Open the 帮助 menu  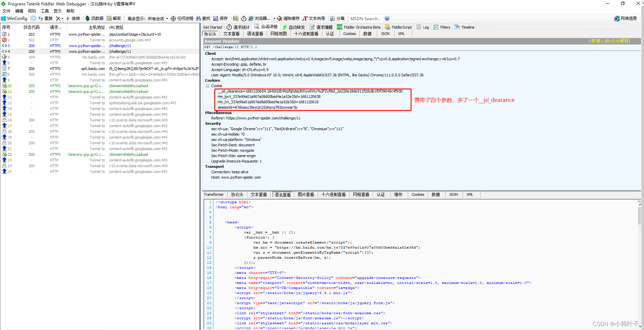pos(70,11)
